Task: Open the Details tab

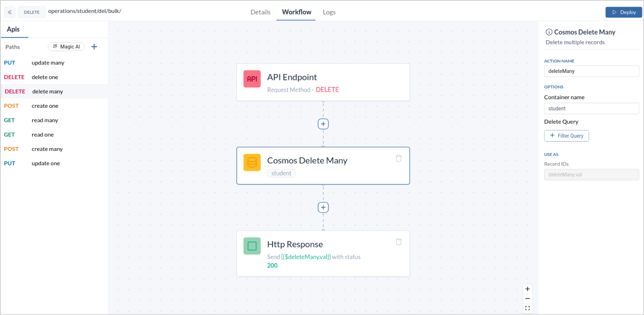Action: click(x=260, y=12)
